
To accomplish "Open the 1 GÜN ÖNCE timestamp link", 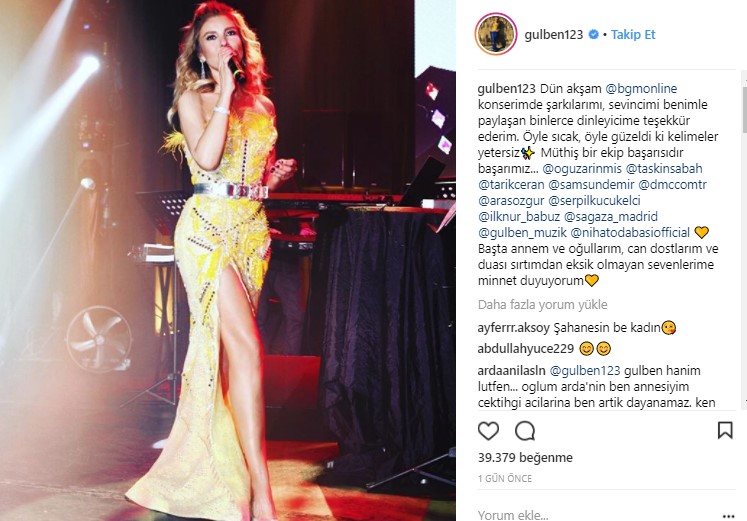I will [505, 479].
